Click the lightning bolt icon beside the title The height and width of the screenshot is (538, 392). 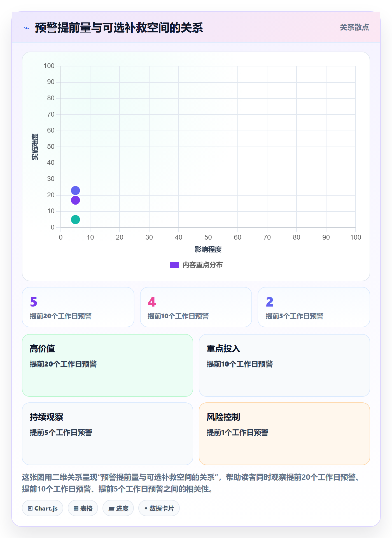(x=27, y=28)
